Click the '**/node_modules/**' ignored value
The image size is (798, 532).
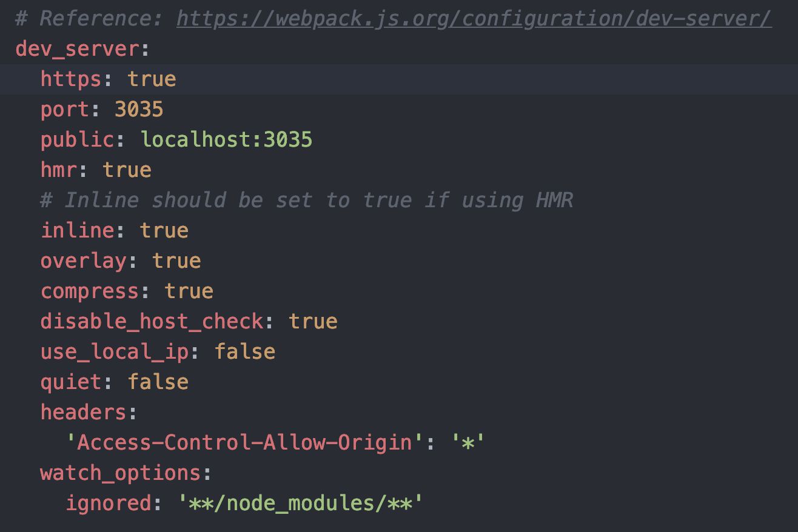pyautogui.click(x=300, y=504)
